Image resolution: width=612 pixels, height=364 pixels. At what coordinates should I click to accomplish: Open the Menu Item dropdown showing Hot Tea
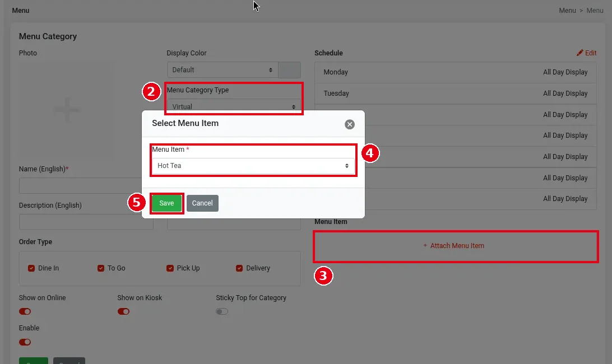tap(253, 166)
